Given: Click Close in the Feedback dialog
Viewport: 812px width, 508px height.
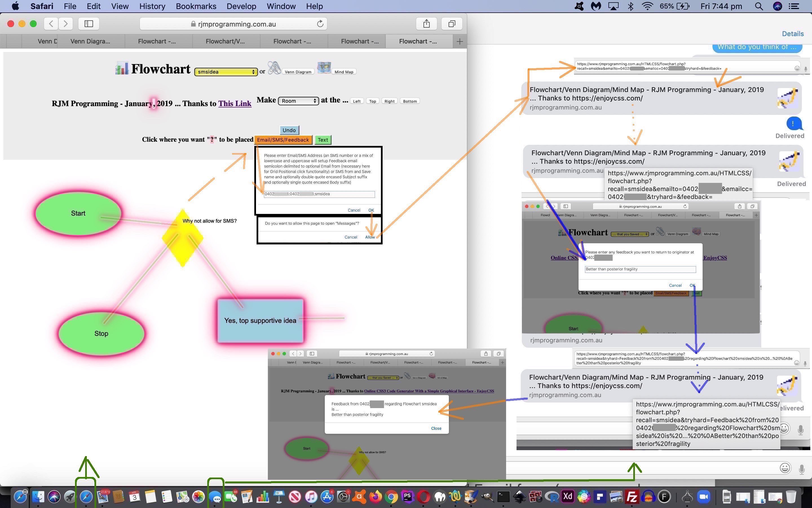Looking at the screenshot, I should point(436,428).
